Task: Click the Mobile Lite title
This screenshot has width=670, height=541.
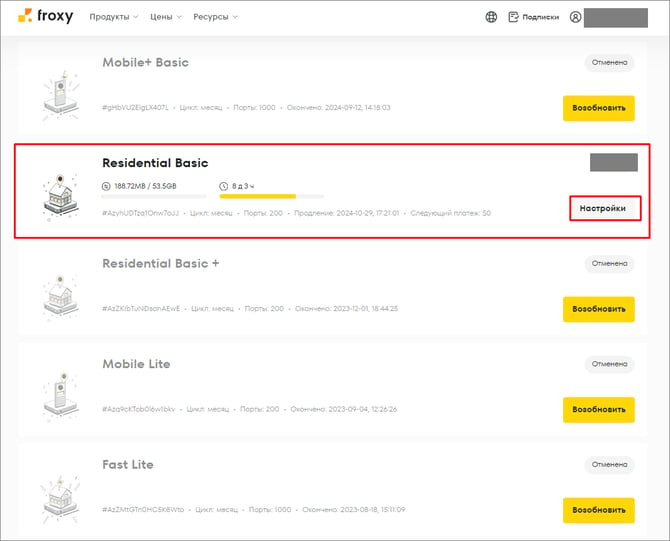Action: pos(136,364)
